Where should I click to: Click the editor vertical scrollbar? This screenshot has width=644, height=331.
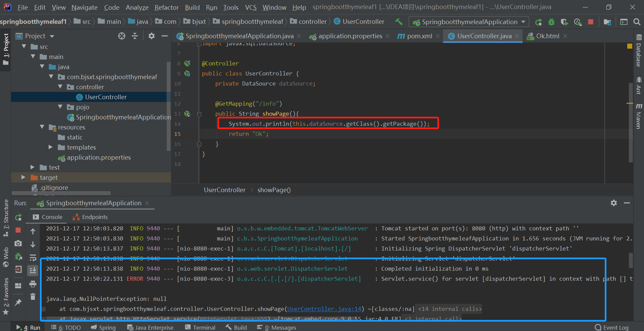click(631, 122)
